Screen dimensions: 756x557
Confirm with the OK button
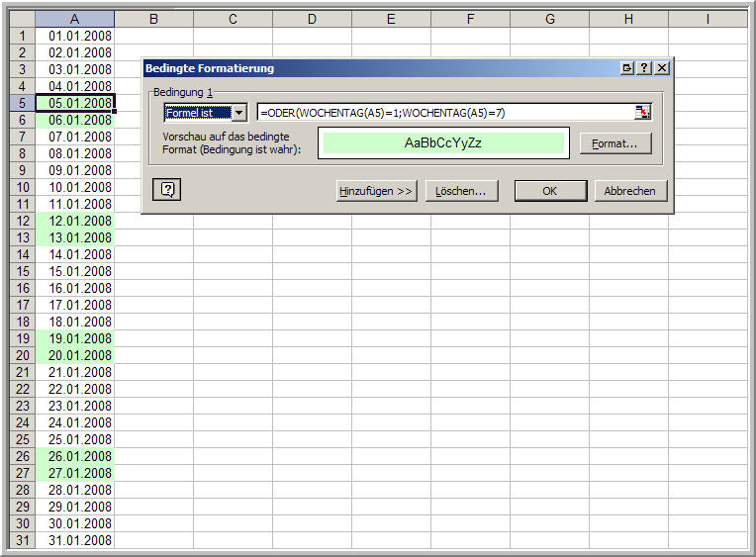click(550, 191)
